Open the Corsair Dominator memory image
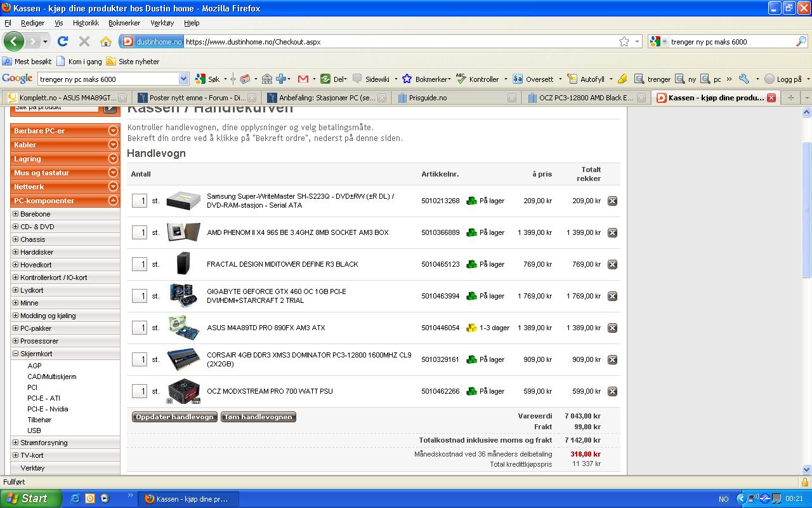Image resolution: width=812 pixels, height=508 pixels. (x=183, y=359)
